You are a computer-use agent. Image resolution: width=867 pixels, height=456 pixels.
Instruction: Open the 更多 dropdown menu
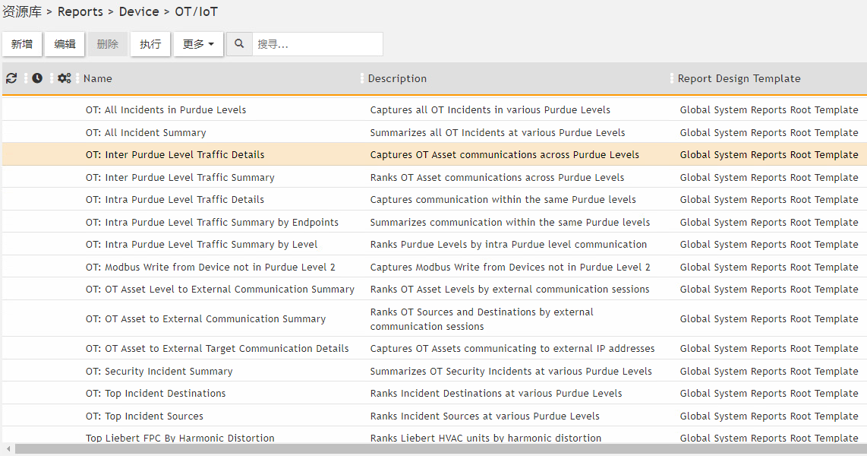coord(199,44)
